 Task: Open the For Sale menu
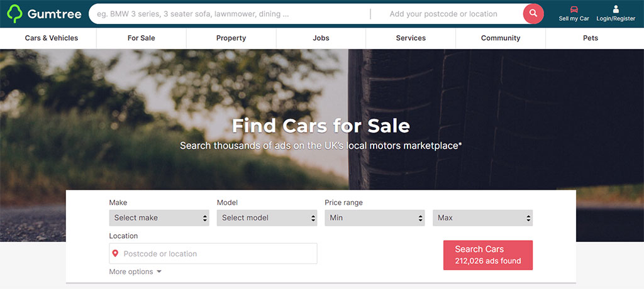click(142, 38)
